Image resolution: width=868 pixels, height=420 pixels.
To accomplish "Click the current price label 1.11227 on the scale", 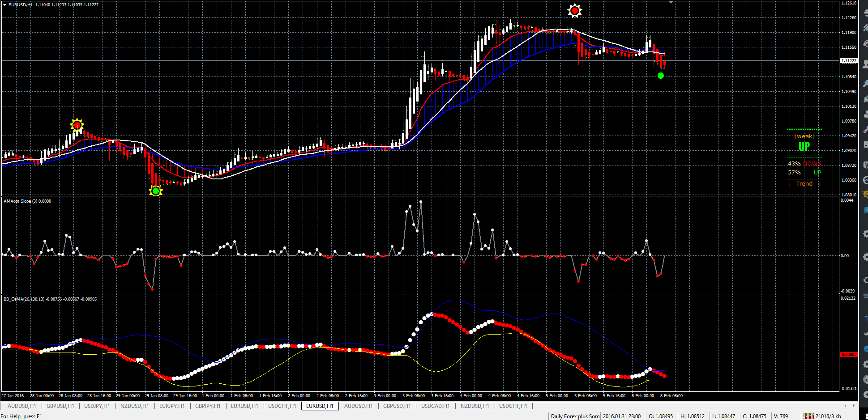I will tap(849, 61).
